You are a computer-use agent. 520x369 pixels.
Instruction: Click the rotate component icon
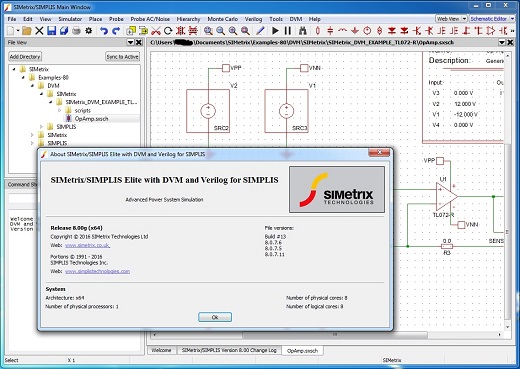168,31
